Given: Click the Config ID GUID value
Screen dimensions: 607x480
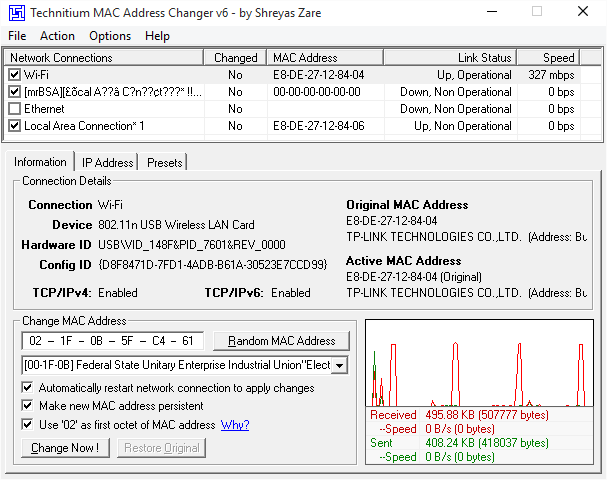Looking at the screenshot, I should [x=213, y=265].
